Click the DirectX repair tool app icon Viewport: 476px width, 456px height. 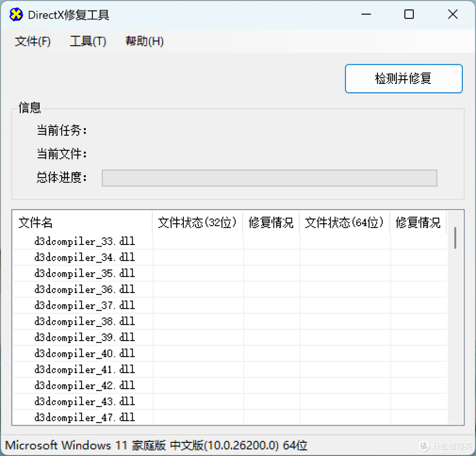point(16,15)
